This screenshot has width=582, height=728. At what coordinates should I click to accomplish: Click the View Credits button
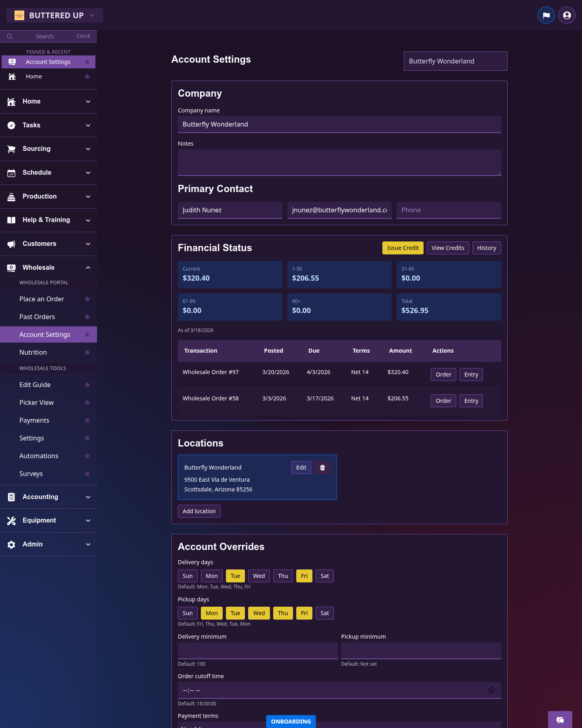point(448,248)
